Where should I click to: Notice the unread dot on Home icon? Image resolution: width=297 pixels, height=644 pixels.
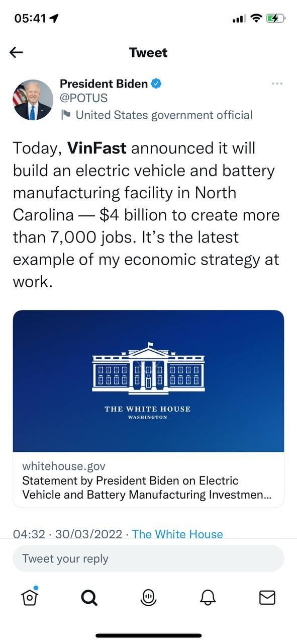coord(36,588)
